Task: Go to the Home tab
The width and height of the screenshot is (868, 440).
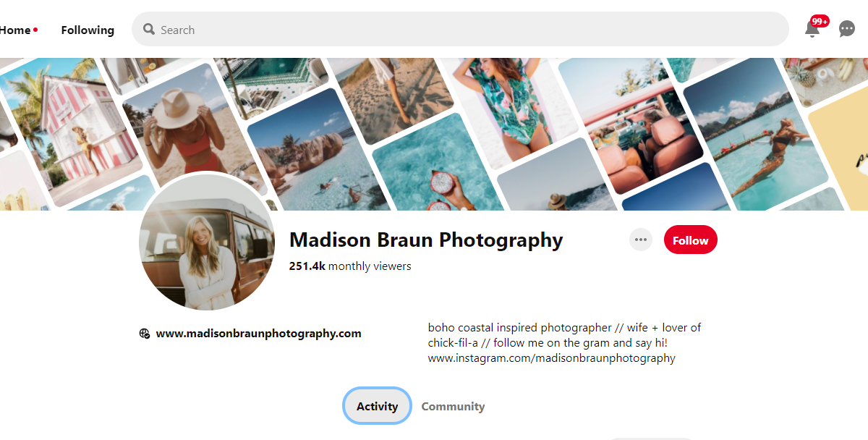Action: click(x=17, y=30)
